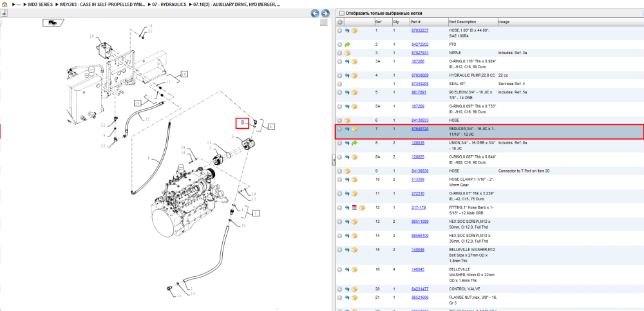
Task: Click the plus icon in the SEAL KIT row
Action: point(339,84)
